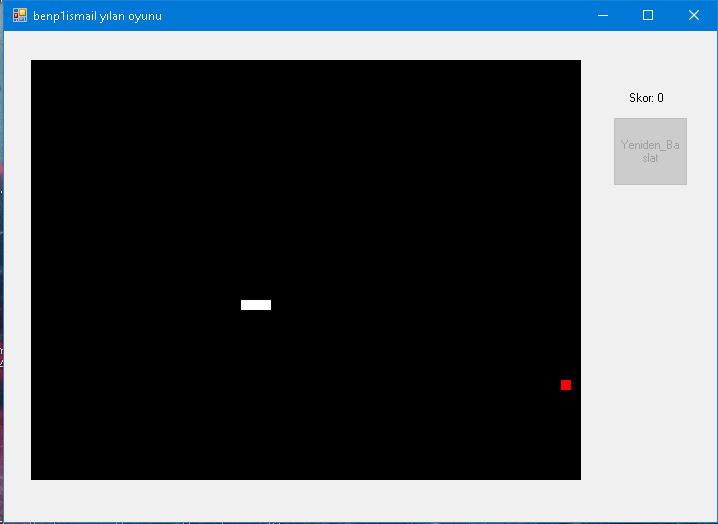Click the benp1ismail yılan oyunu title text
718x524 pixels.
coord(98,16)
